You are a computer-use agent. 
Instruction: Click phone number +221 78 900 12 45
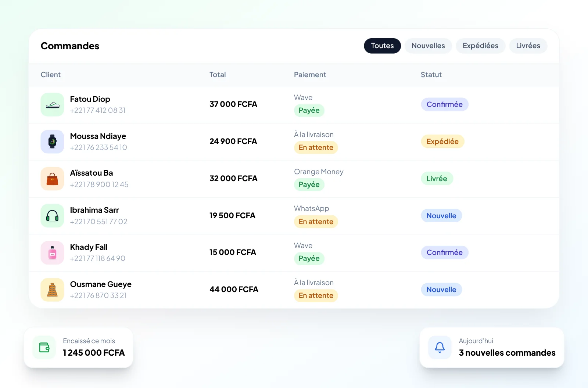point(99,184)
